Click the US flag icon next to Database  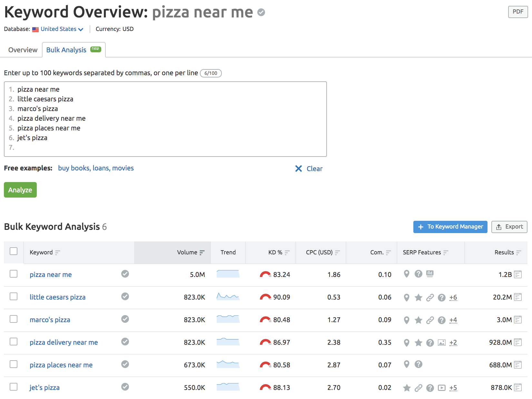tap(35, 29)
